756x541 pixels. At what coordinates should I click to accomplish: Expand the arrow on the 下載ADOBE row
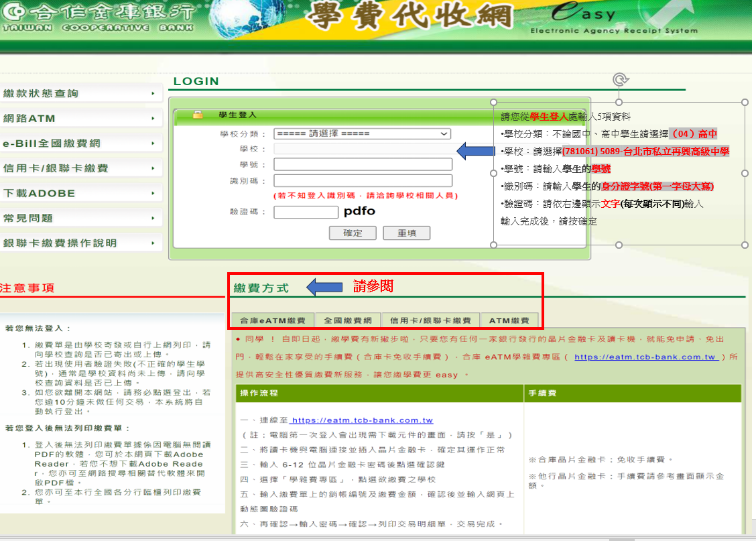(153, 193)
